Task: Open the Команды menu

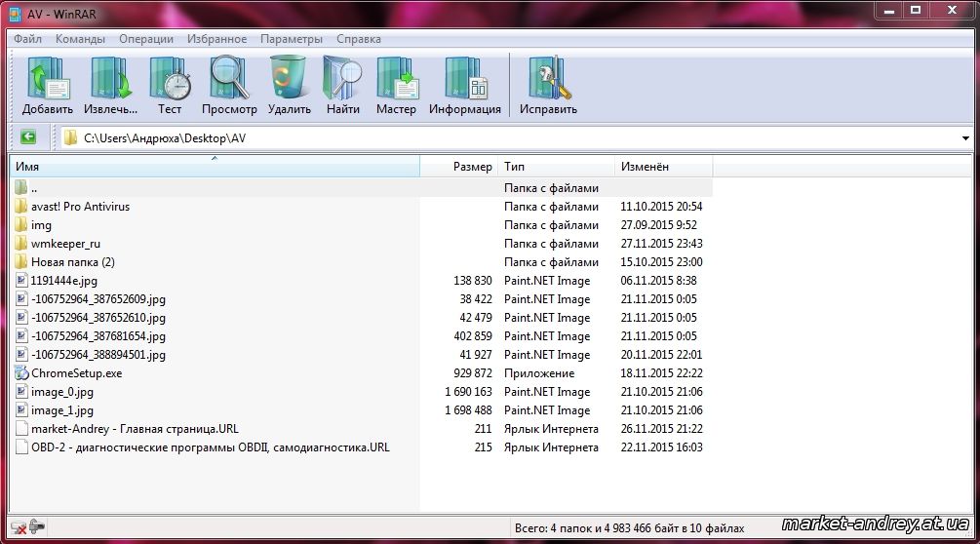Action: 80,39
